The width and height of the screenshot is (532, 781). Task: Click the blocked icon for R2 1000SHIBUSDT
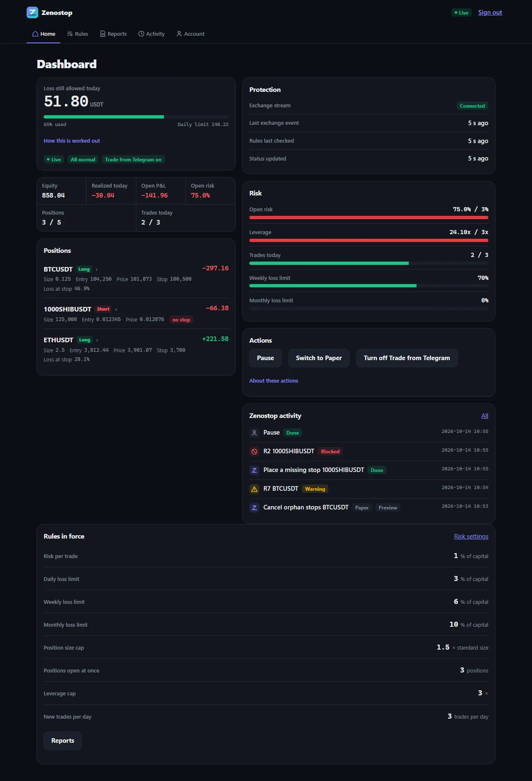(254, 452)
